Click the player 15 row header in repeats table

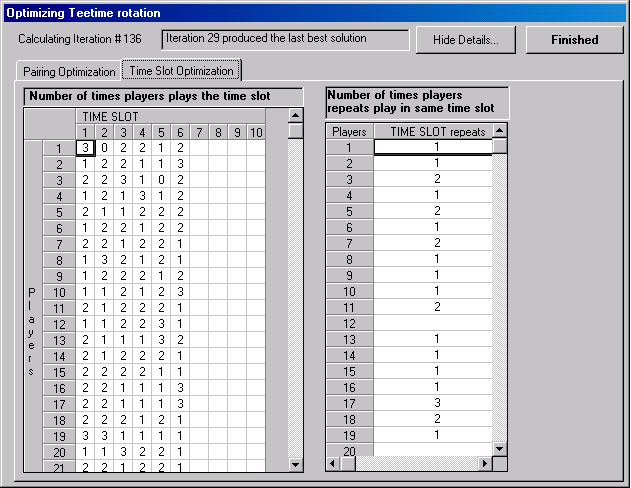[349, 371]
